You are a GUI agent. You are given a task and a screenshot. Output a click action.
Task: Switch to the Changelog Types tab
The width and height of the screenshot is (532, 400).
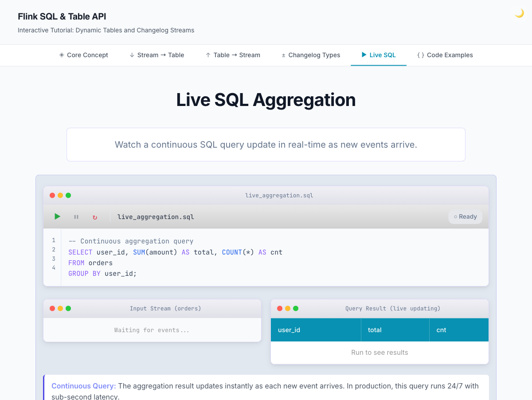click(x=310, y=55)
